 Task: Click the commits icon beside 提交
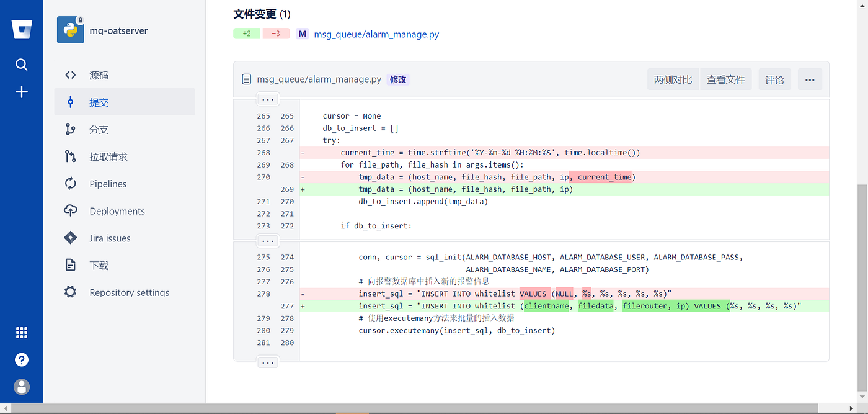point(71,102)
